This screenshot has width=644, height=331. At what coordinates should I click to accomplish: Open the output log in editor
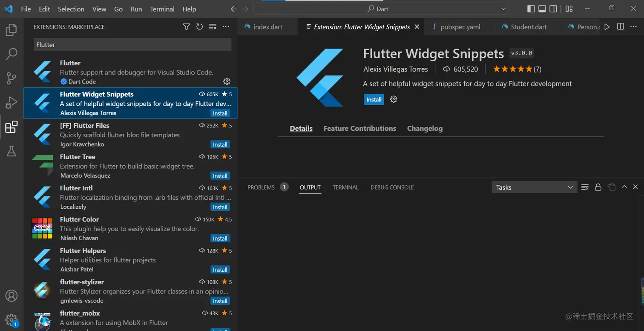[612, 187]
